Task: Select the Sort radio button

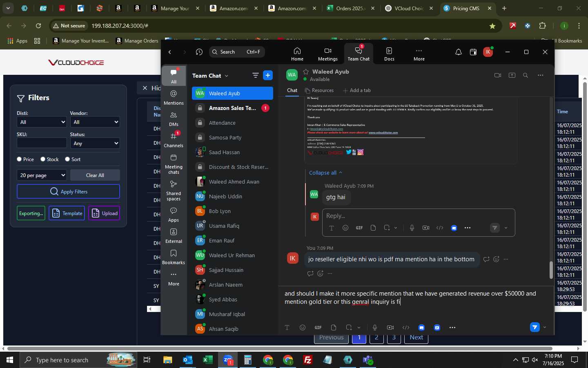Action: click(x=67, y=159)
